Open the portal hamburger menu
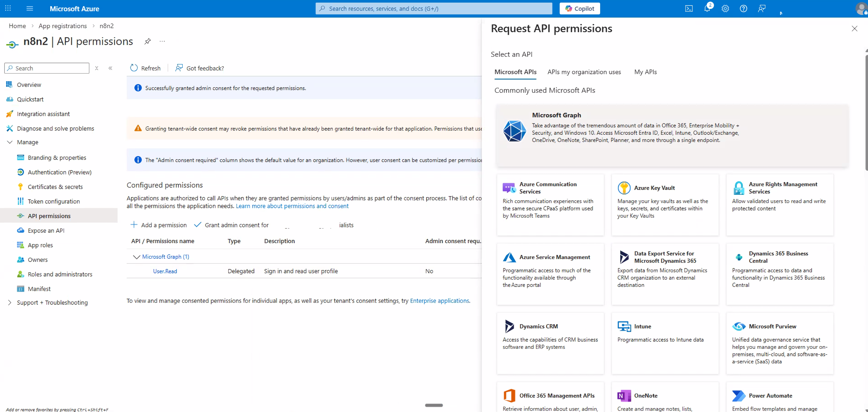The image size is (868, 412). pyautogui.click(x=30, y=8)
